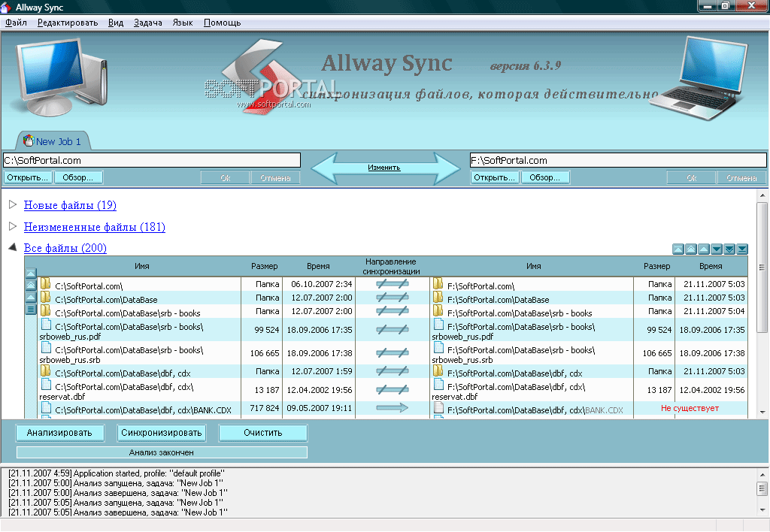
Task: Click the Все файлы (200) link
Action: coord(65,248)
